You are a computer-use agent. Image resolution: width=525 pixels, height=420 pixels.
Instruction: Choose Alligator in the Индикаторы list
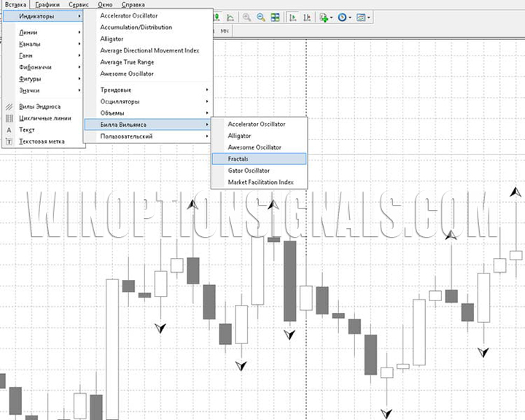(x=147, y=39)
